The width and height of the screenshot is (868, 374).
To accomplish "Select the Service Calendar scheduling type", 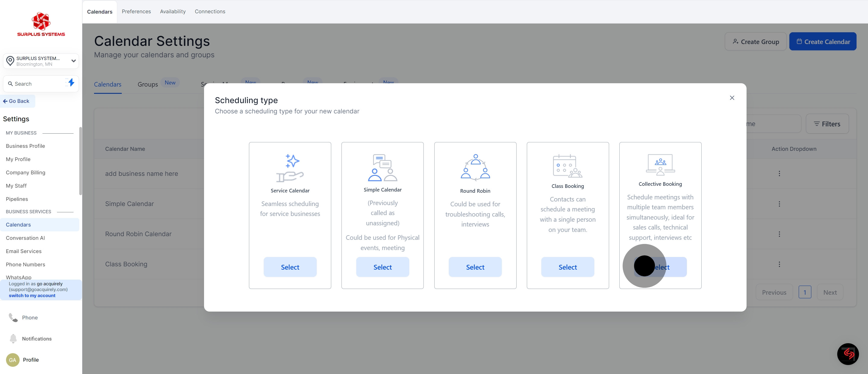I will tap(290, 267).
